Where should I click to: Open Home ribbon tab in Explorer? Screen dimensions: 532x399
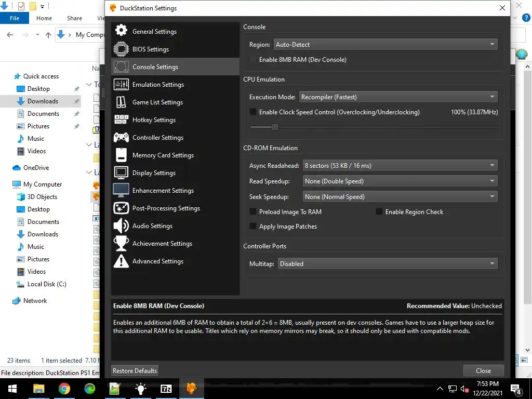point(44,18)
